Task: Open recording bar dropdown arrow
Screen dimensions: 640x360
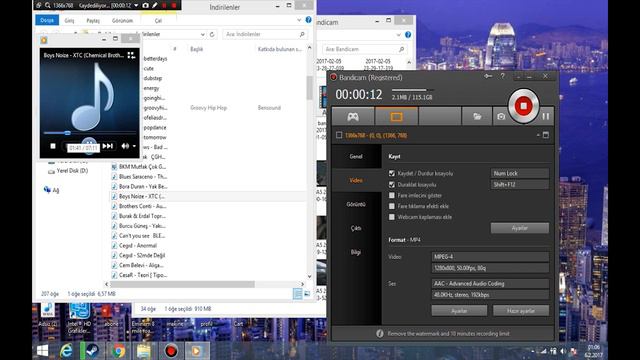Action: point(136,5)
